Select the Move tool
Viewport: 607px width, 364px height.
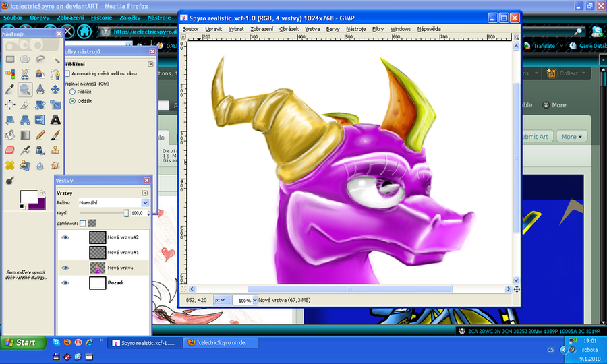pyautogui.click(x=55, y=90)
